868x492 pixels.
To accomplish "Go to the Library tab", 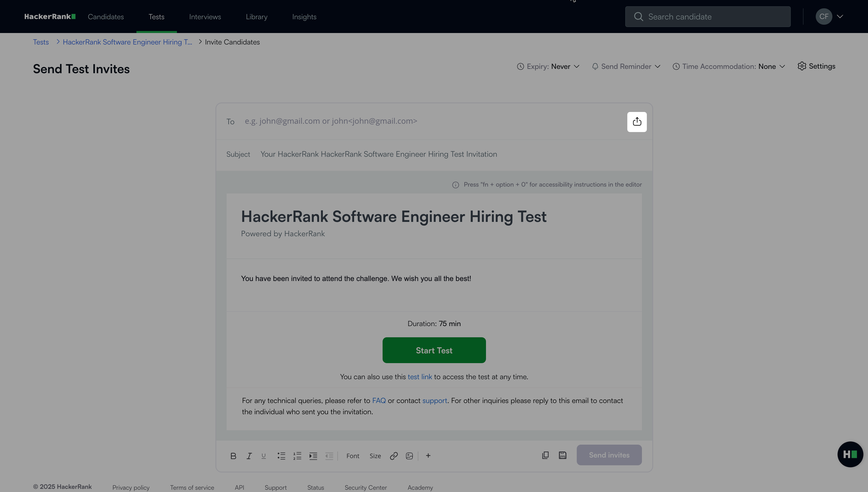I will click(x=256, y=17).
